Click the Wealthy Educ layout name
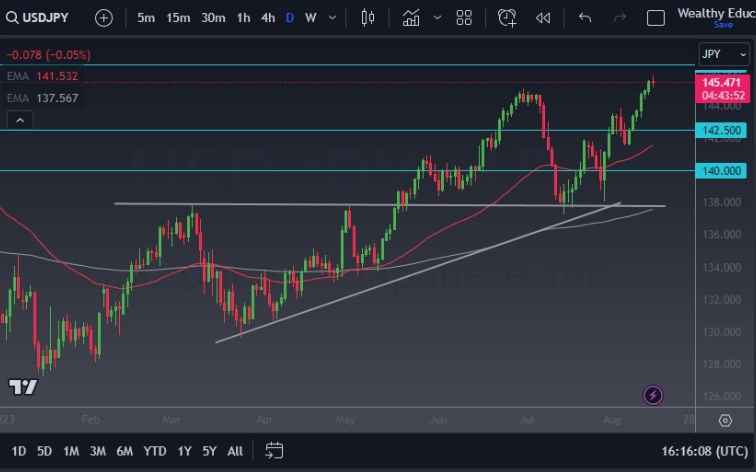This screenshot has width=756, height=472. pyautogui.click(x=715, y=13)
